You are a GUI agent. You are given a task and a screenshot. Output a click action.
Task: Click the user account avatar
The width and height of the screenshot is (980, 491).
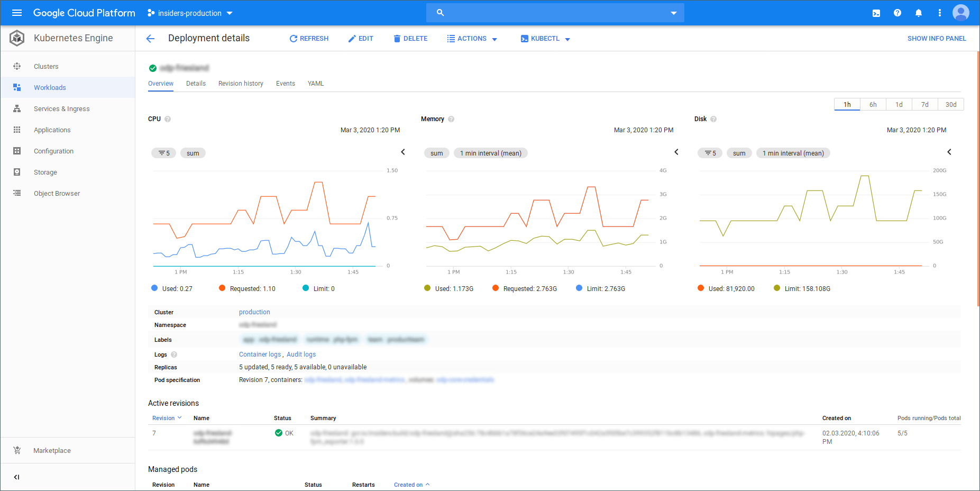pos(961,13)
